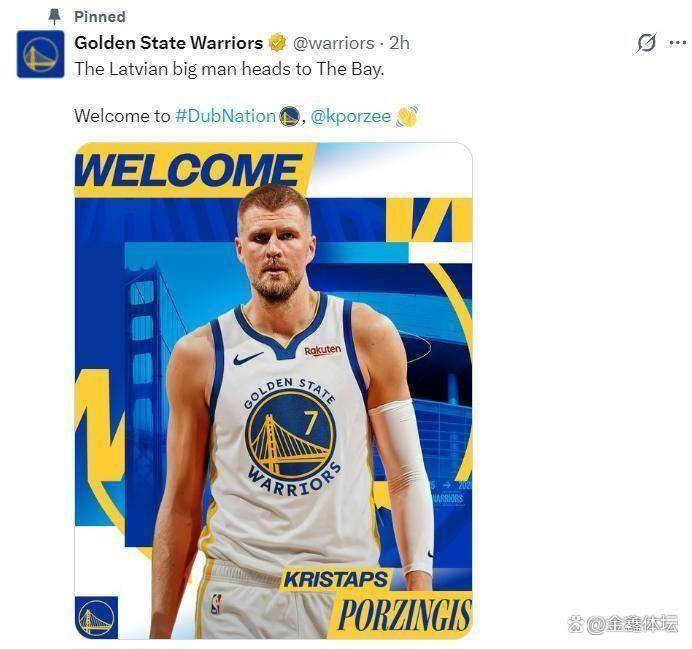Viewport: 692px width, 649px height.
Task: Click the Nike swoosh on the jersey
Action: 248,358
